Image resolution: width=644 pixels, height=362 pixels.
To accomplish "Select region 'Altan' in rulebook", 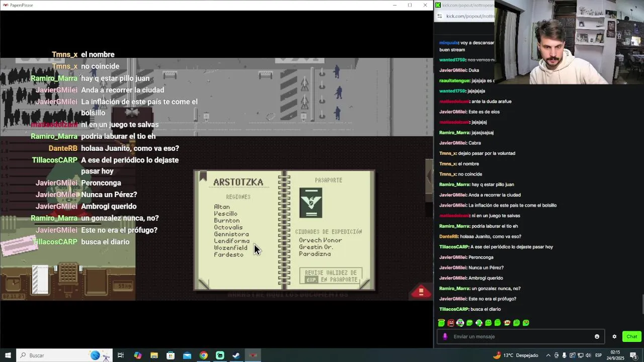I will pos(222,207).
